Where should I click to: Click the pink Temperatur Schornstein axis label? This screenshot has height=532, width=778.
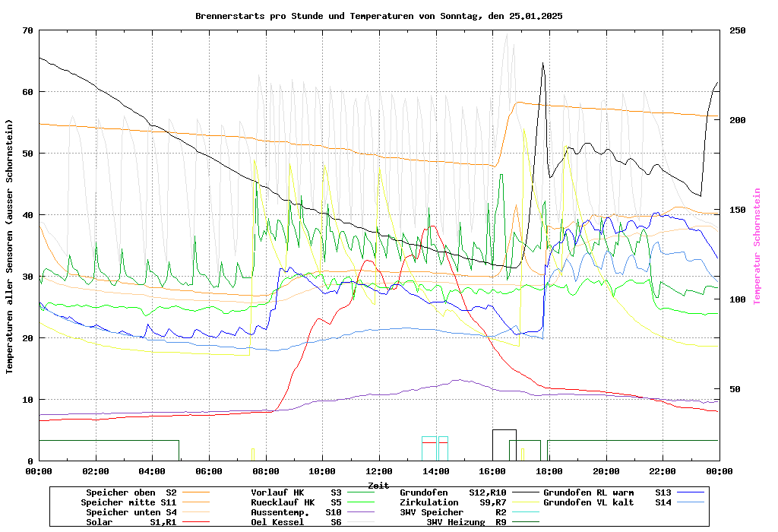[757, 246]
